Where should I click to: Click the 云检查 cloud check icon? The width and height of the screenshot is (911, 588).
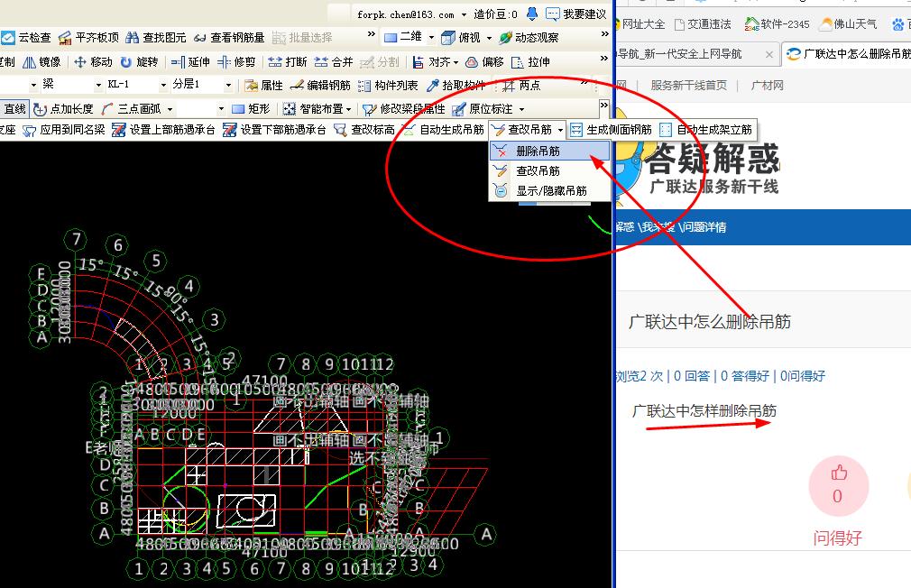pos(7,38)
